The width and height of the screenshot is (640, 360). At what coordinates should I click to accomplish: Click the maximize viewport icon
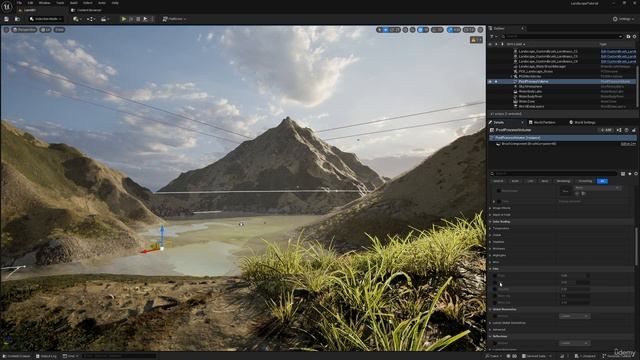480,30
